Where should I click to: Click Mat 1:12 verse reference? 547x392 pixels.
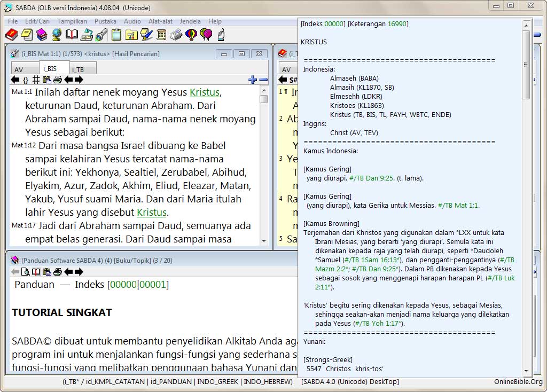coord(24,145)
